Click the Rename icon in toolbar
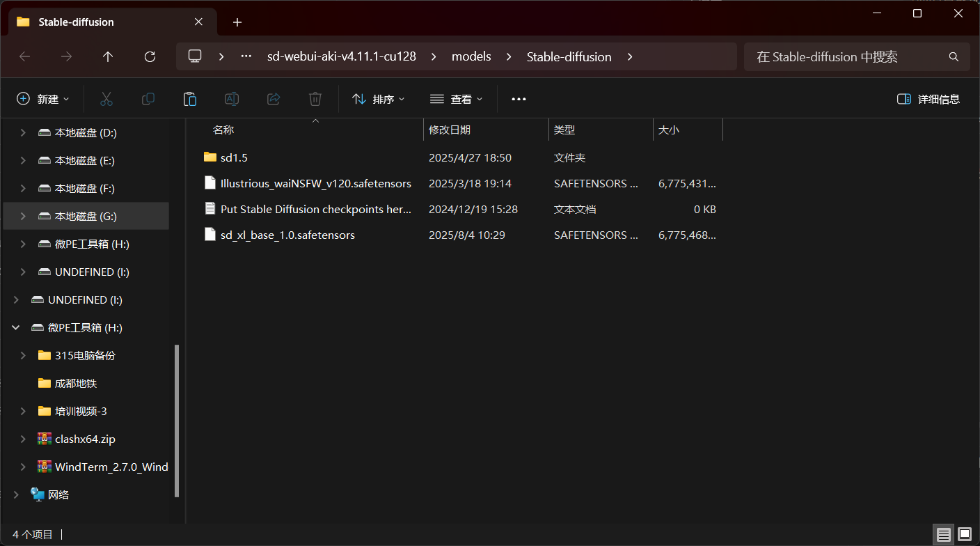This screenshot has height=546, width=980. click(232, 99)
